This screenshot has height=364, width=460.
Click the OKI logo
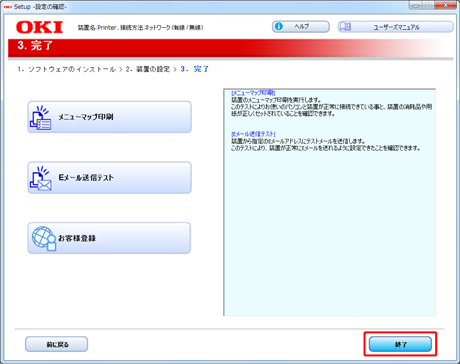(39, 27)
